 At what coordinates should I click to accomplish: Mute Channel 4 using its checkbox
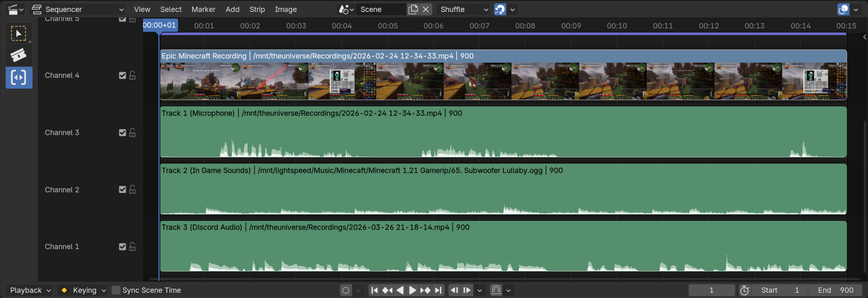click(122, 75)
